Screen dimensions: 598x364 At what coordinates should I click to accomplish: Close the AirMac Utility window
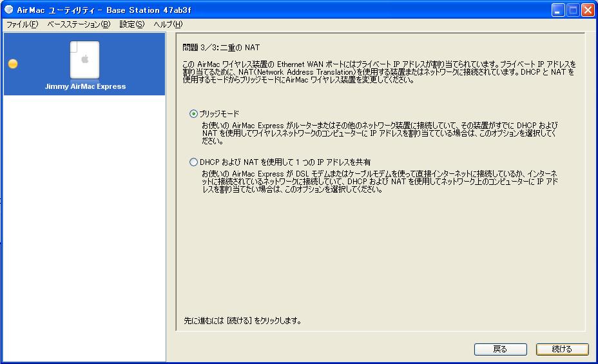click(587, 10)
